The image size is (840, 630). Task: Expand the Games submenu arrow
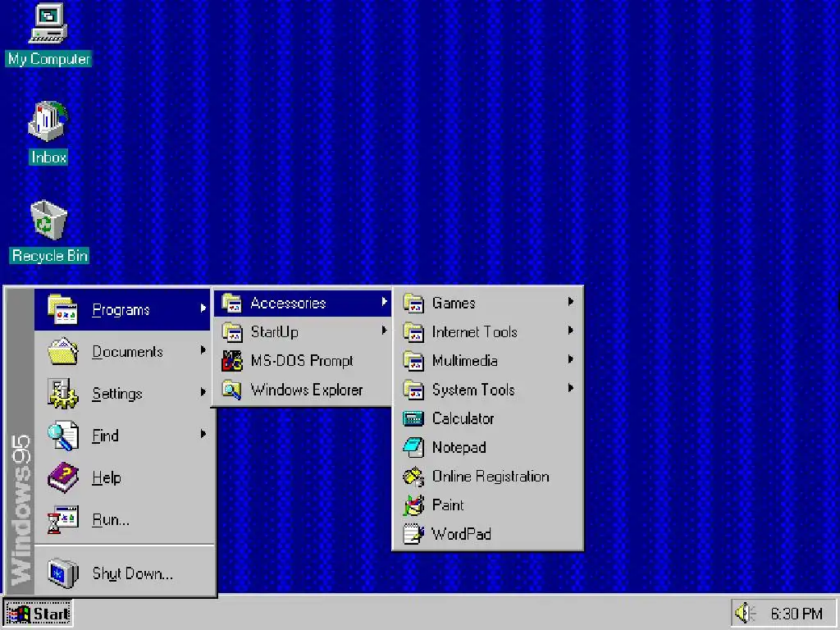click(571, 302)
